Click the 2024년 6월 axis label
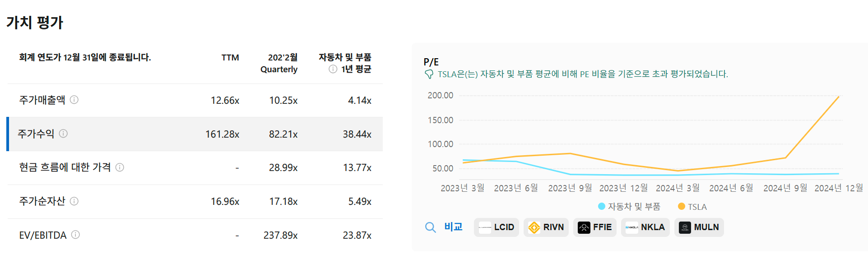Viewport: 868px width, 259px height. point(731,188)
